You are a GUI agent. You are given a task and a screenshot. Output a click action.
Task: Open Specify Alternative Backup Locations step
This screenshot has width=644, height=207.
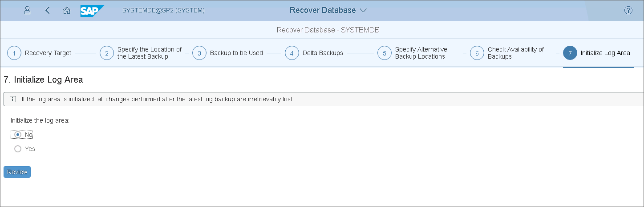421,53
